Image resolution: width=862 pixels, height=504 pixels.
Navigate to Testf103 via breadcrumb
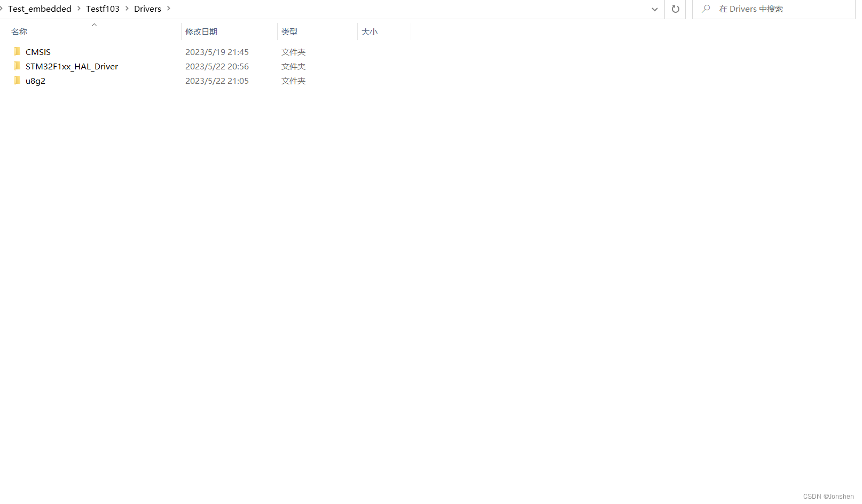[103, 9]
